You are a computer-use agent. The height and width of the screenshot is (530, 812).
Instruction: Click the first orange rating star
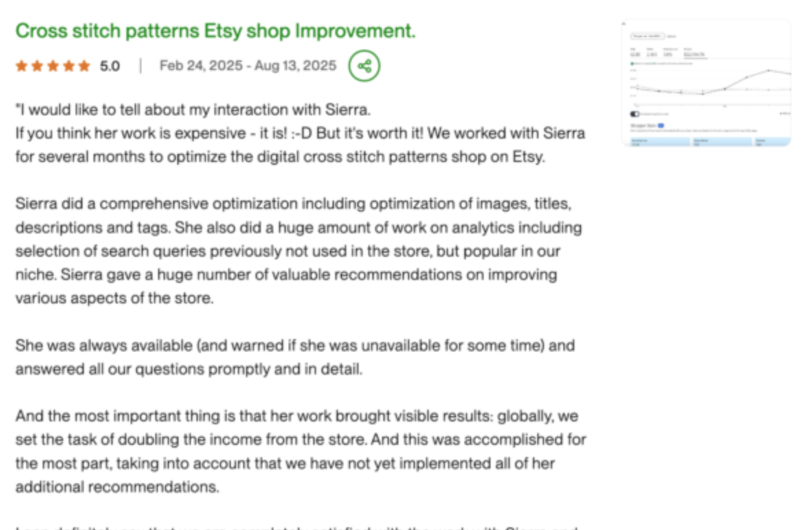click(x=21, y=66)
